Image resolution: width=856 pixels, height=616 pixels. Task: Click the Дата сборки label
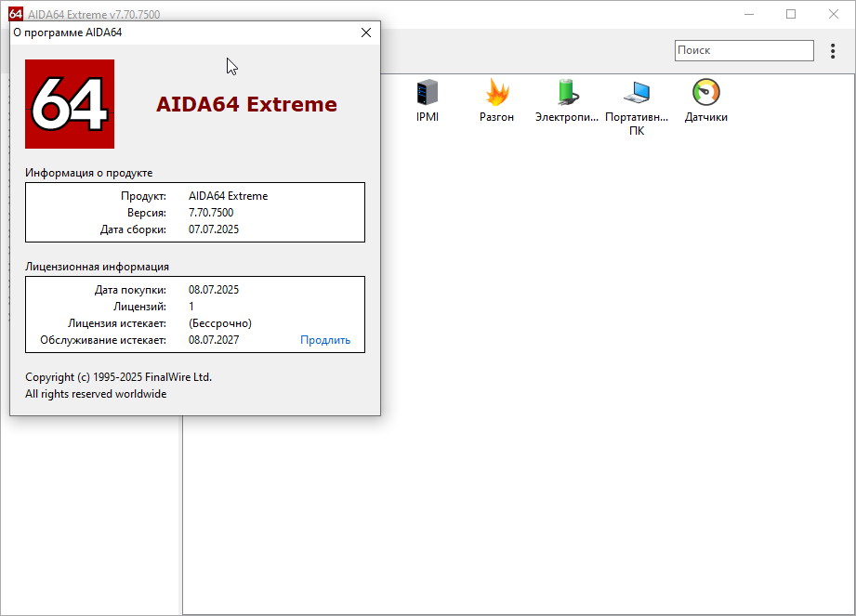coord(133,229)
